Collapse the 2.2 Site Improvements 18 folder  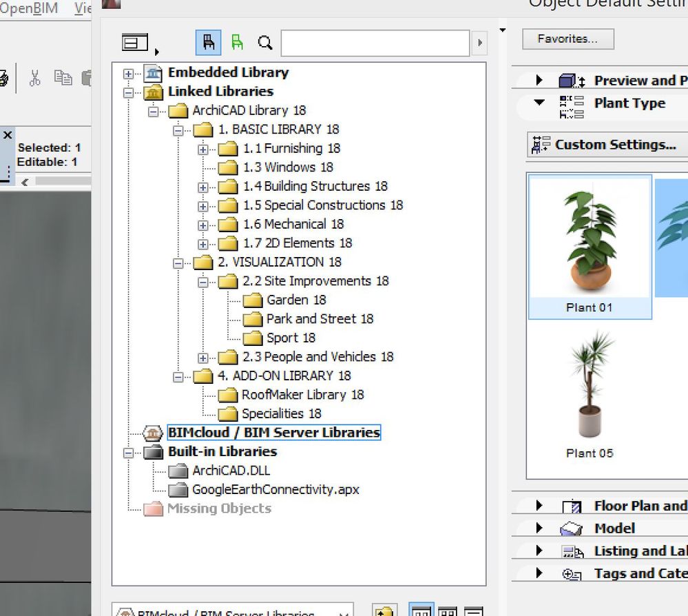click(x=202, y=283)
